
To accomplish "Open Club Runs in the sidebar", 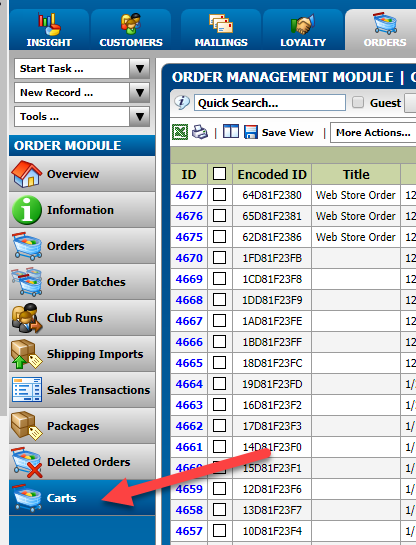I will pyautogui.click(x=82, y=318).
